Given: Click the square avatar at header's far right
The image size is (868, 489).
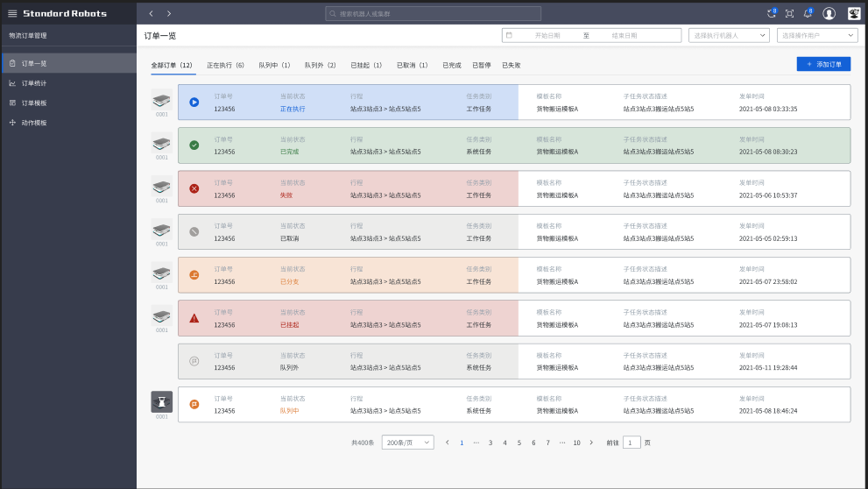Looking at the screenshot, I should click(854, 13).
